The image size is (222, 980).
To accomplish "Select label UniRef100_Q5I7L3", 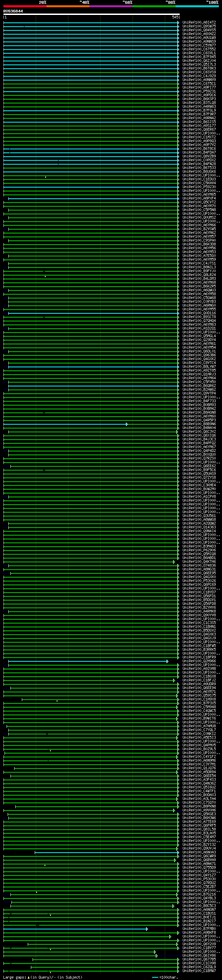I will point(199,64).
